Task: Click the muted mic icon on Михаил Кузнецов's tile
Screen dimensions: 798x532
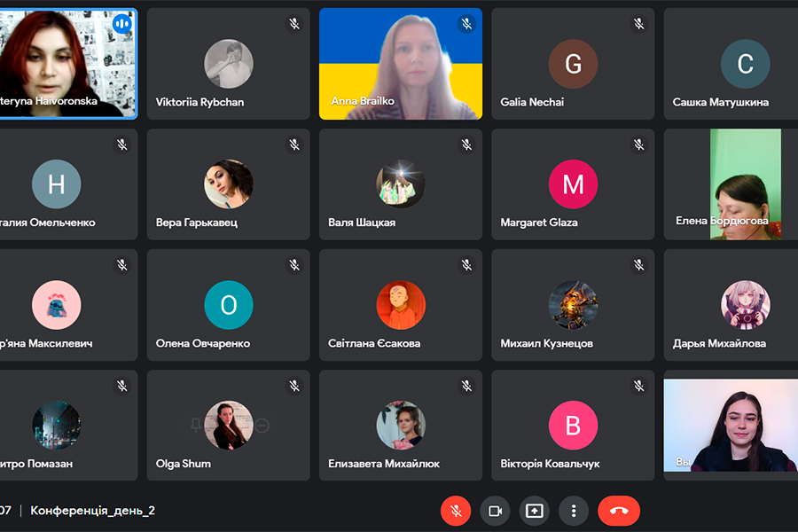Action: coord(639,265)
